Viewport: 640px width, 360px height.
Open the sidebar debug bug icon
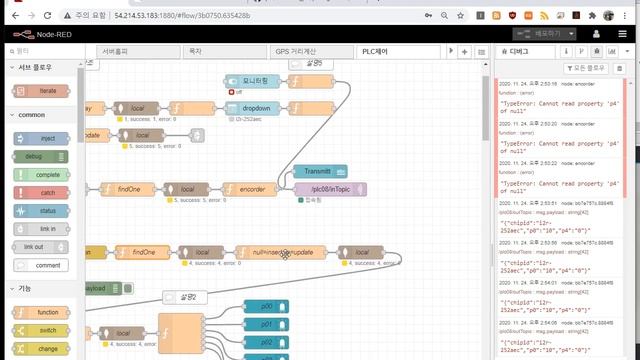(x=597, y=51)
